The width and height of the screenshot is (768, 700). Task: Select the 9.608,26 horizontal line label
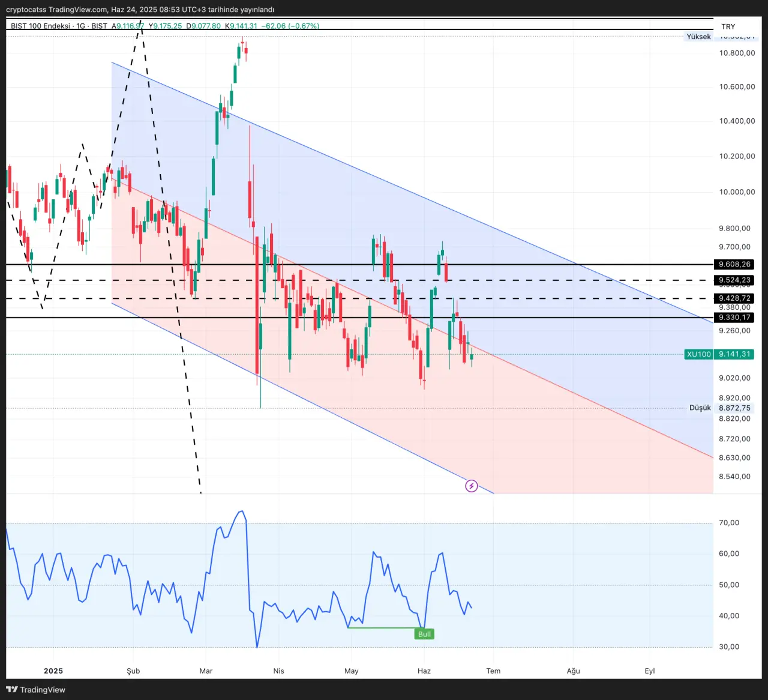[734, 264]
